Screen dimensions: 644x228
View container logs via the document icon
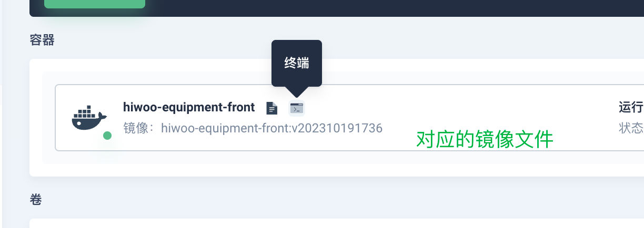point(271,108)
